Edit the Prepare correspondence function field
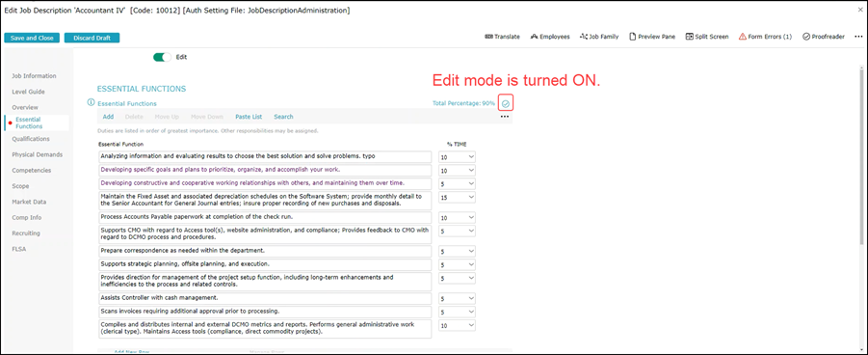Screen dimensions: 868x355 [x=265, y=251]
